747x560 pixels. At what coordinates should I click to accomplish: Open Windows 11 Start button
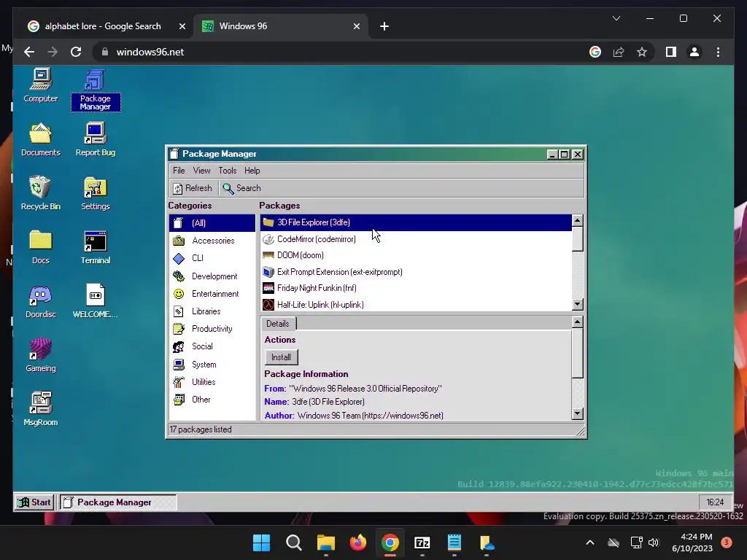coord(261,542)
